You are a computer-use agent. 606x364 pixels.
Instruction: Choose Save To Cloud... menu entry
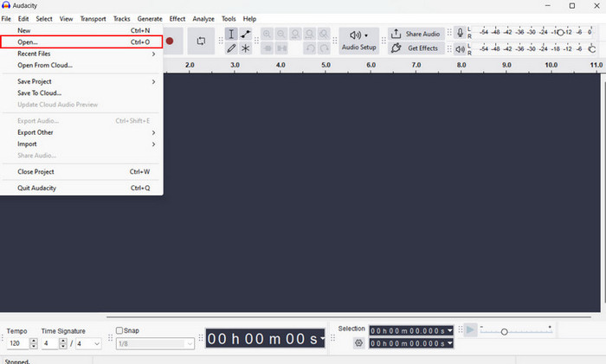pos(81,93)
